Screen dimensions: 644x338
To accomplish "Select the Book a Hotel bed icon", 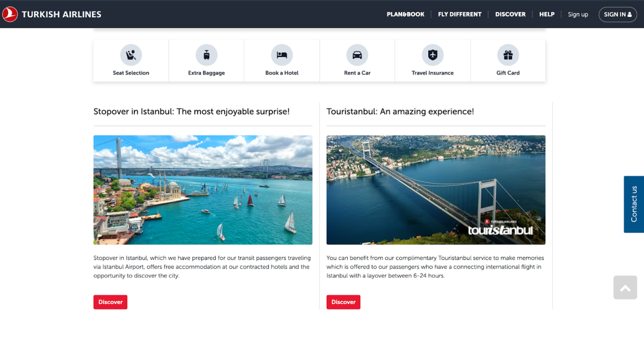I will (282, 55).
